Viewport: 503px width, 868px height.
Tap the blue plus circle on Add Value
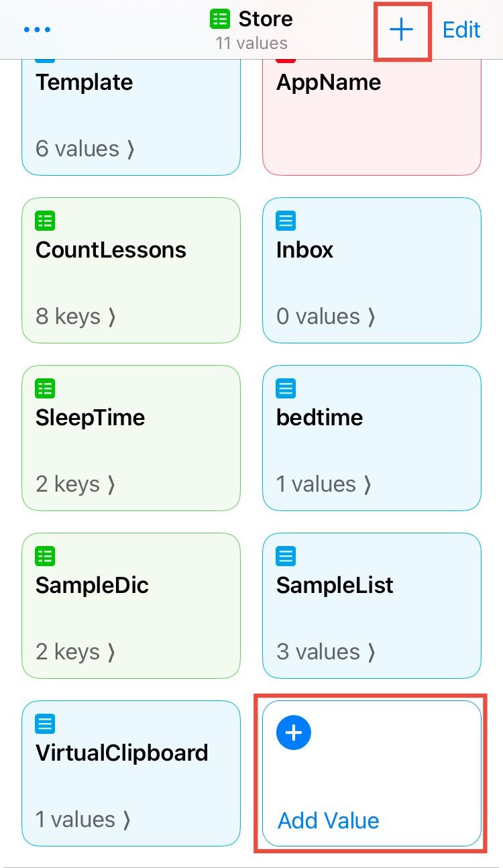click(294, 733)
